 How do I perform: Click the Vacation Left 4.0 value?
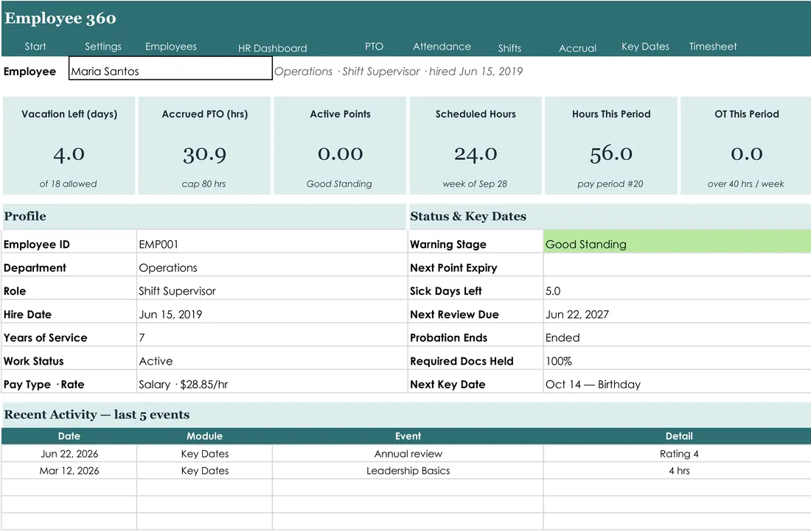tap(69, 154)
